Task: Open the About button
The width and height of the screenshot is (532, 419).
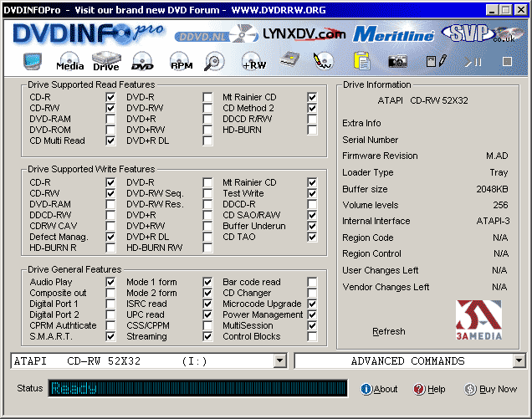Action: coord(379,390)
